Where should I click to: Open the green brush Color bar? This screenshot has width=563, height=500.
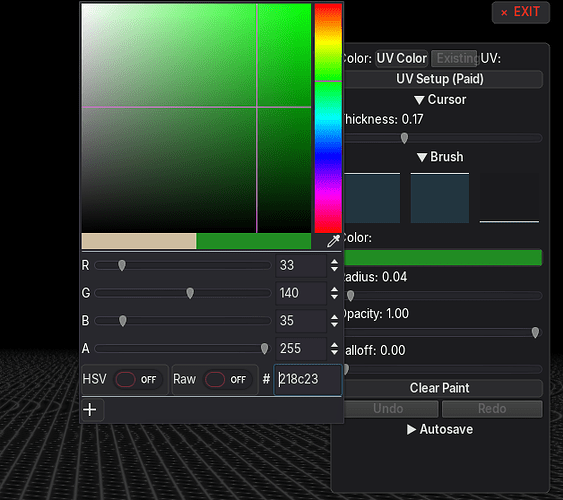click(442, 258)
